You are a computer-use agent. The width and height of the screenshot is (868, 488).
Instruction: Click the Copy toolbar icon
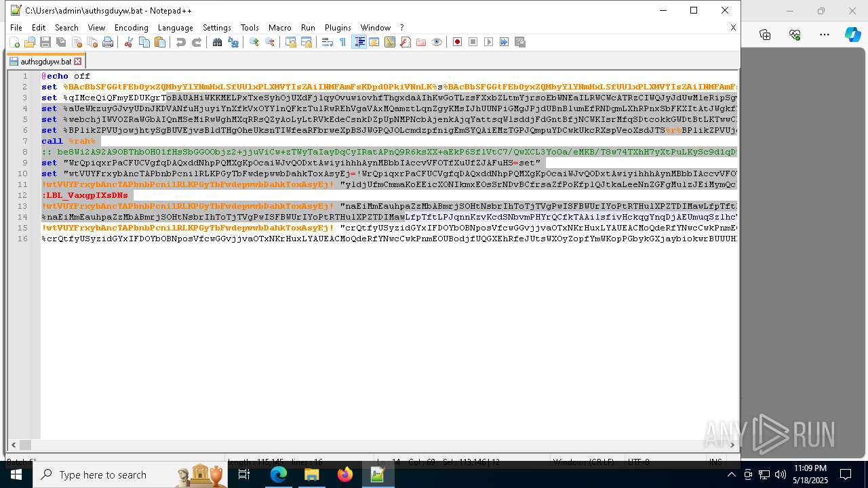point(144,42)
